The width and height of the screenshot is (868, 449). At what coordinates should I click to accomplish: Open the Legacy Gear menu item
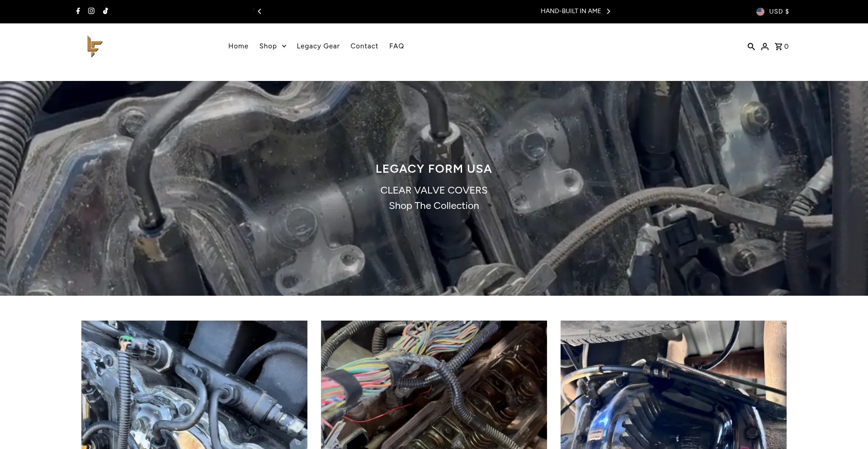click(318, 46)
